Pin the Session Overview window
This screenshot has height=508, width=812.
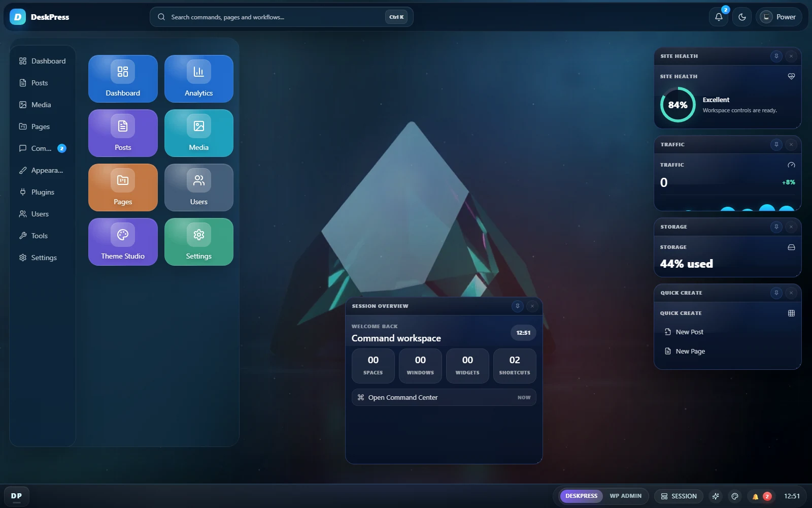(518, 306)
